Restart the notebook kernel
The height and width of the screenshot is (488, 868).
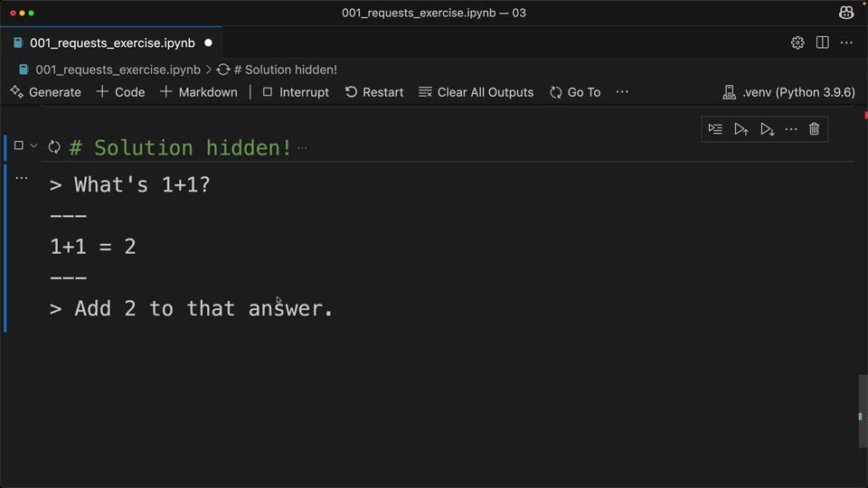coord(374,92)
